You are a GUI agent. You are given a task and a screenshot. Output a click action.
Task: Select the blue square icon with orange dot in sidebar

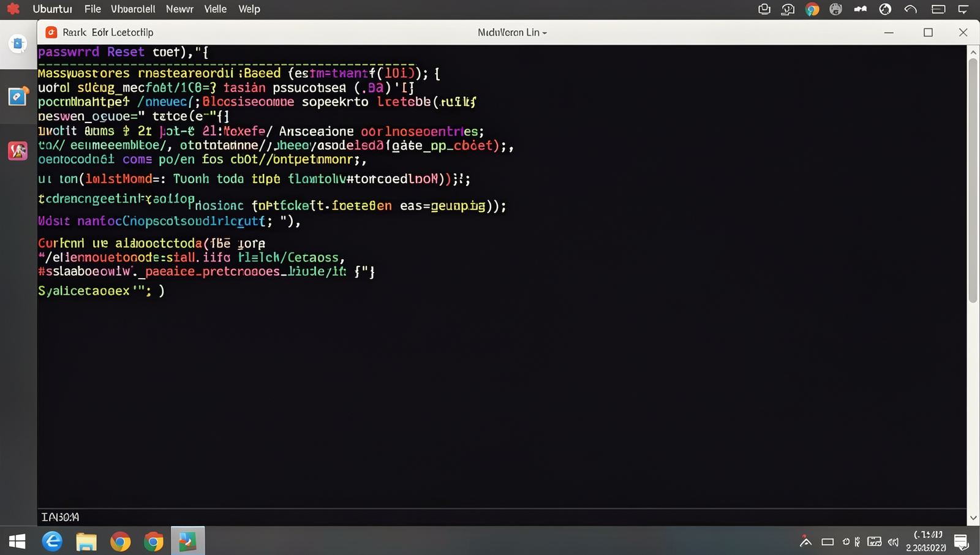click(x=18, y=96)
